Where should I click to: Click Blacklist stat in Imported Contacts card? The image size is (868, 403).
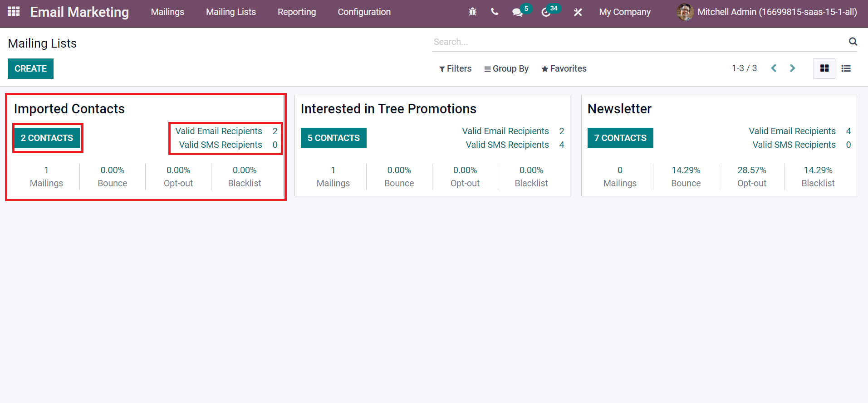tap(245, 177)
